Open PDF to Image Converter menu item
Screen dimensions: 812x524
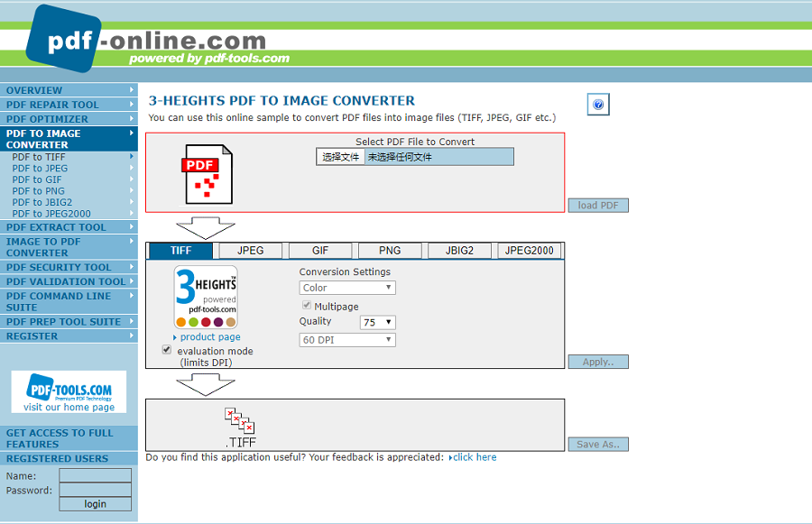click(x=69, y=139)
